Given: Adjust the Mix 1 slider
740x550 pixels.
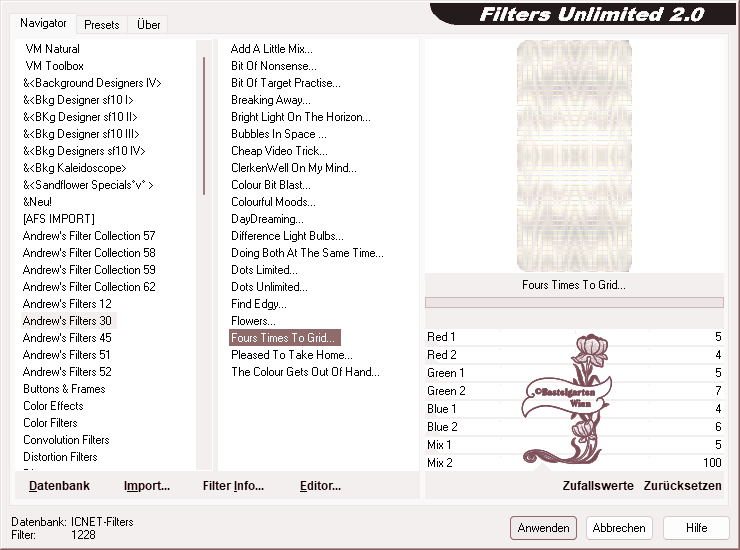Looking at the screenshot, I should pyautogui.click(x=574, y=444).
